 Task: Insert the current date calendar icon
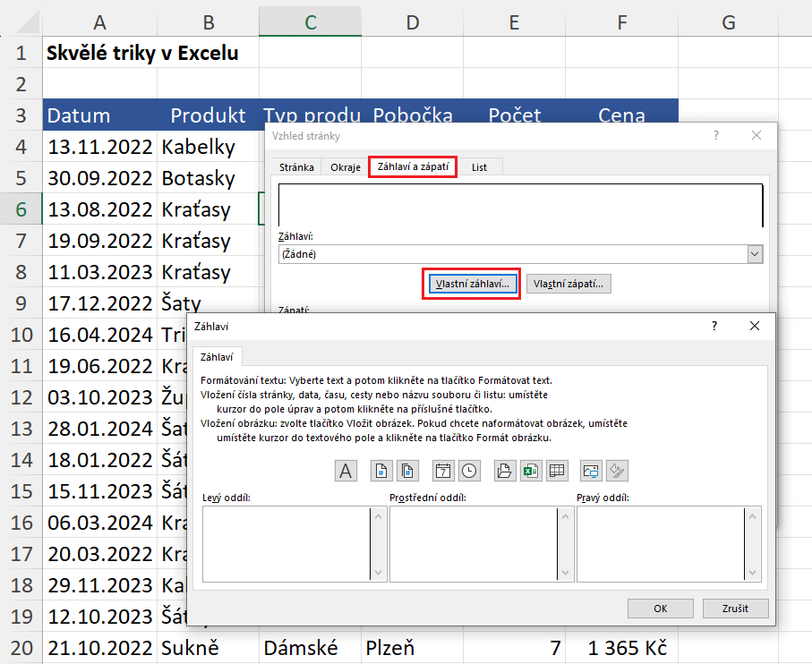tap(442, 471)
